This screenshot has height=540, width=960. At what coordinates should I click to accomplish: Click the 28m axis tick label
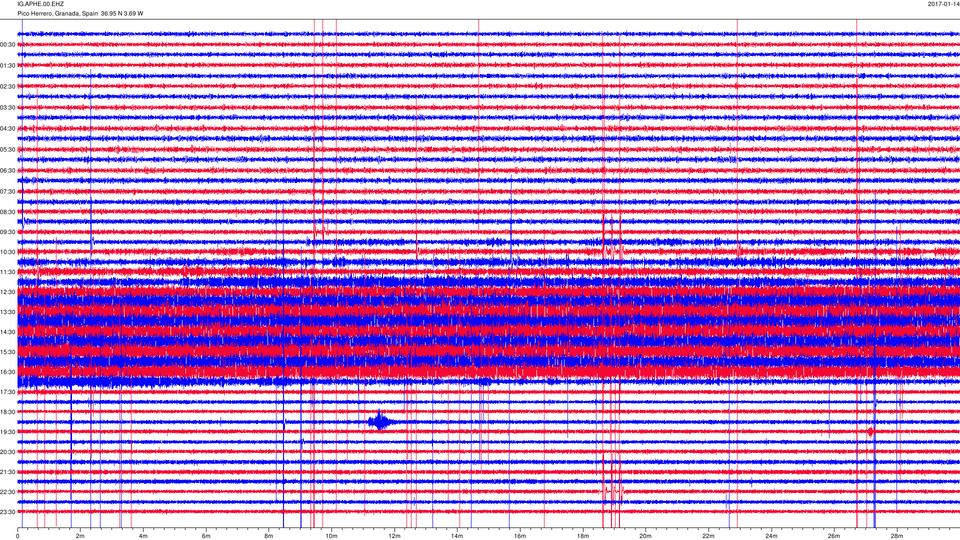896,536
